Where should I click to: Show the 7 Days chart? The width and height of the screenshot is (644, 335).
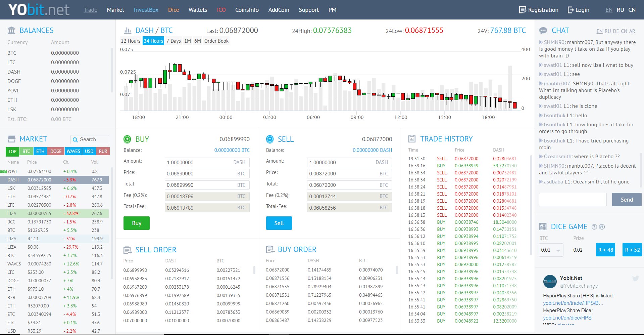[x=174, y=41]
